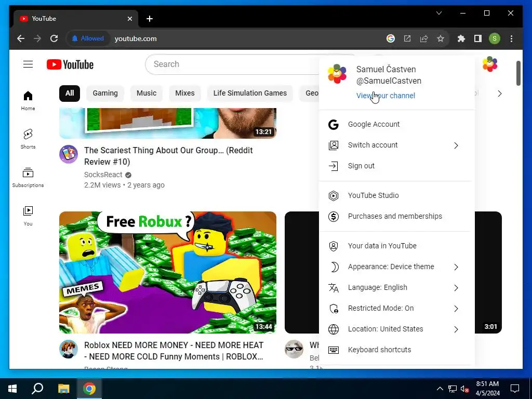Open The Scariest Thing About Our Group video title
532x399 pixels.
pyautogui.click(x=168, y=156)
